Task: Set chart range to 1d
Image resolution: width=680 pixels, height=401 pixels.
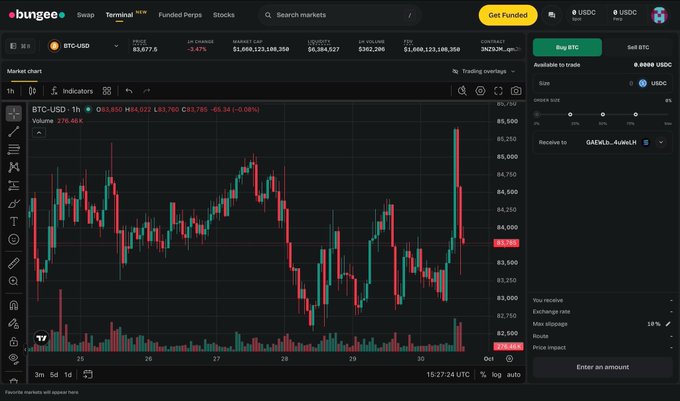Action: 68,375
